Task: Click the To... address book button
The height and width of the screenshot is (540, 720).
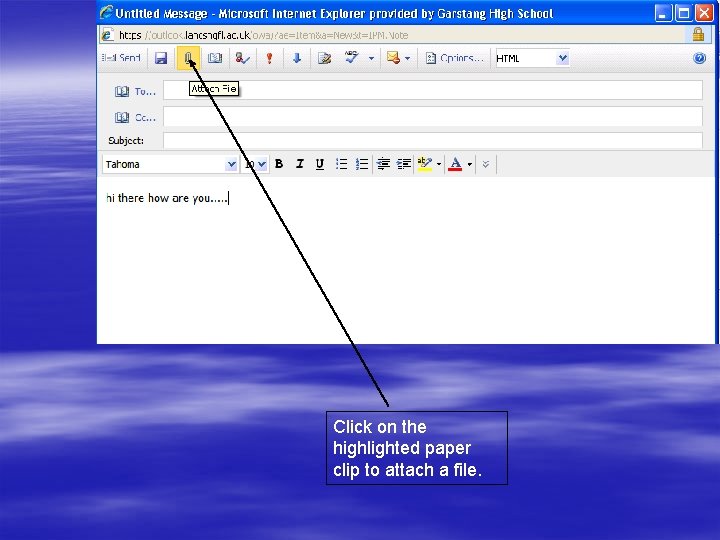Action: click(135, 91)
